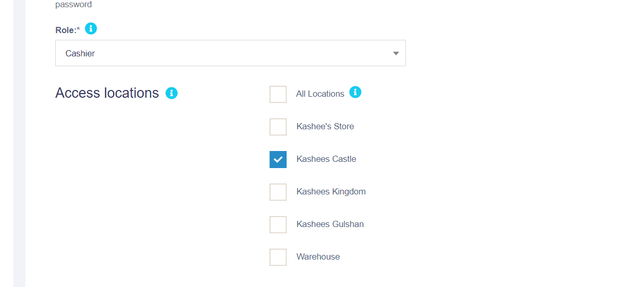Image resolution: width=644 pixels, height=287 pixels.
Task: Click the Role dropdown arrow
Action: pos(396,53)
